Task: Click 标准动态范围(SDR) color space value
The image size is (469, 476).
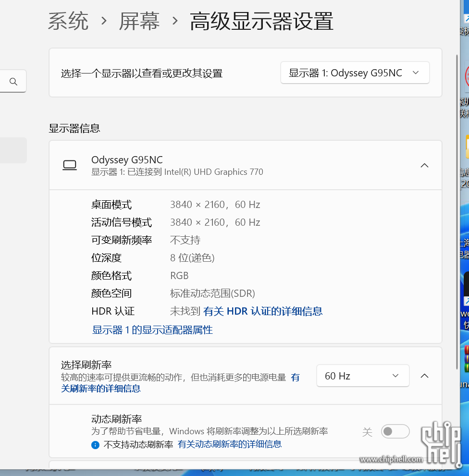Action: pos(212,293)
